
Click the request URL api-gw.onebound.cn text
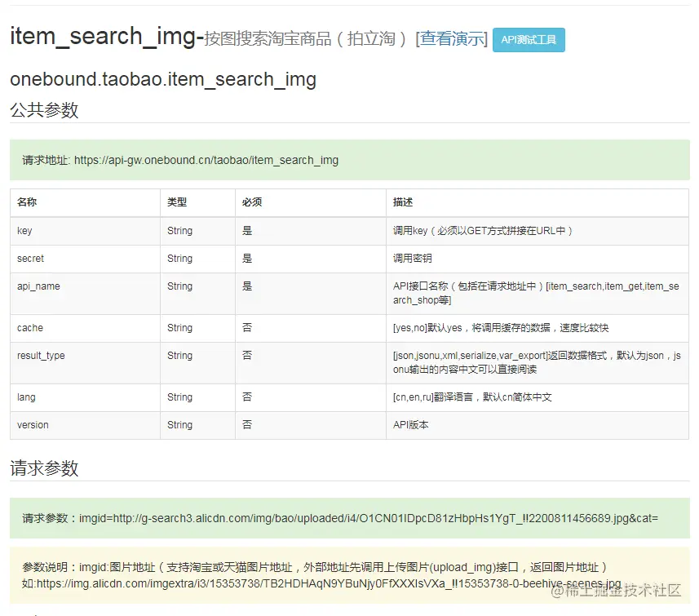click(206, 160)
